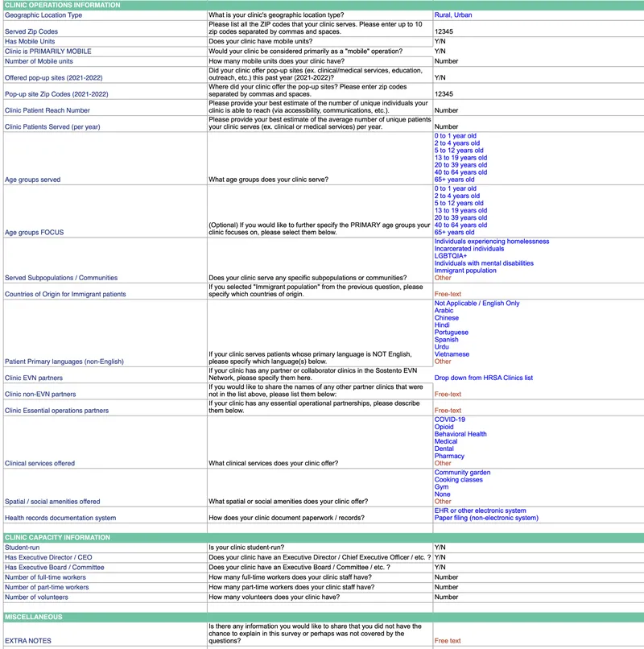
Task: Select 'Paper filing (non-electronic system)' option
Action: [x=486, y=518]
